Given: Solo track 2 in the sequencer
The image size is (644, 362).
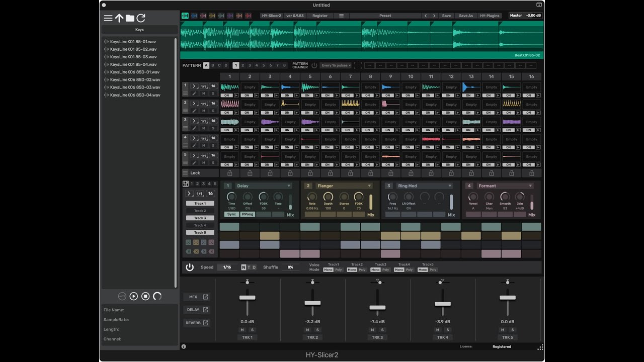Looking at the screenshot, I should point(213,111).
